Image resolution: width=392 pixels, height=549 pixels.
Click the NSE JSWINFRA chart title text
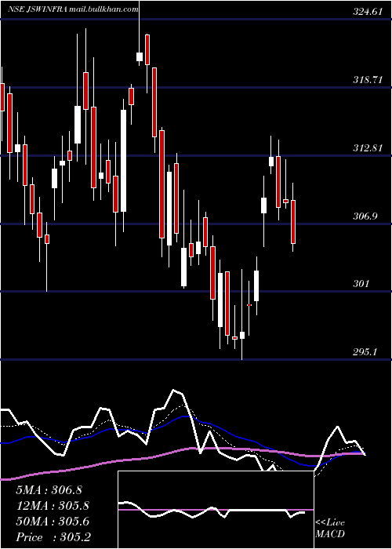[38, 9]
